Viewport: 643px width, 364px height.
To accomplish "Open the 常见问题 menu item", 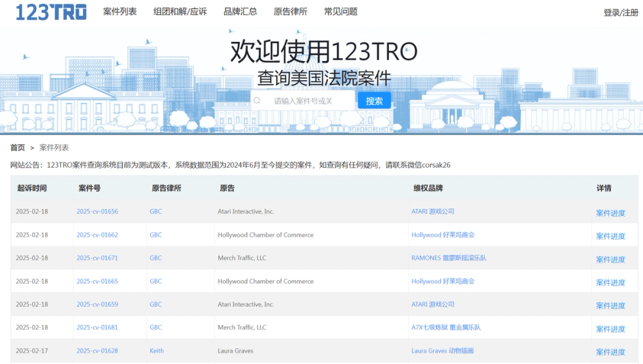I will point(341,12).
